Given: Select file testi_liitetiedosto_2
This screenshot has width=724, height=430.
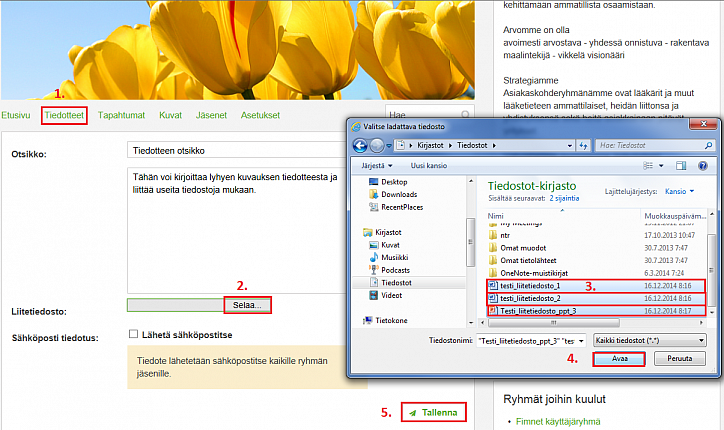Looking at the screenshot, I should coord(596,298).
